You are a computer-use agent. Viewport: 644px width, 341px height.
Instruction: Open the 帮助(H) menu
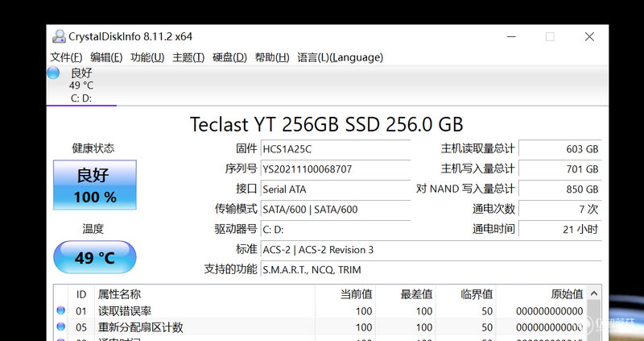click(272, 57)
